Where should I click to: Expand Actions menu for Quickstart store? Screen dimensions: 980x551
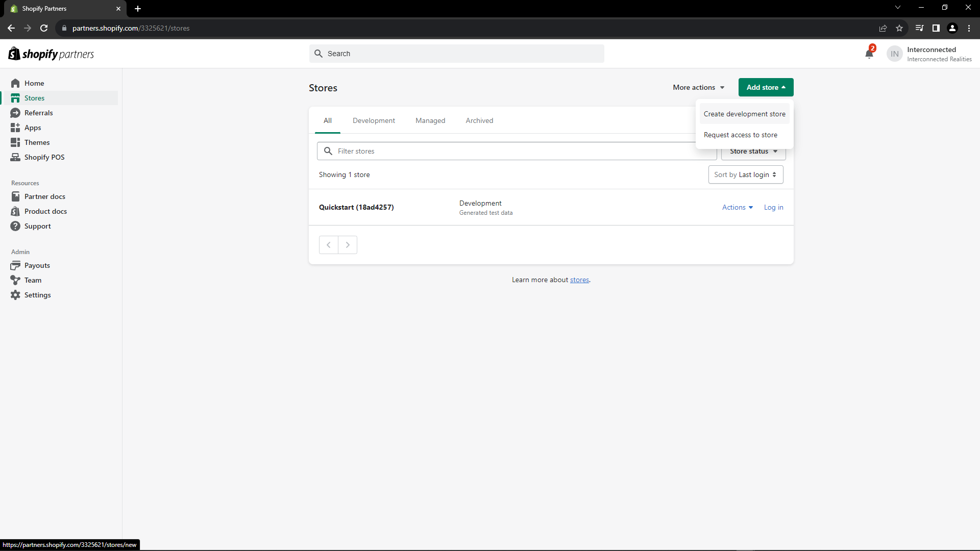click(737, 207)
